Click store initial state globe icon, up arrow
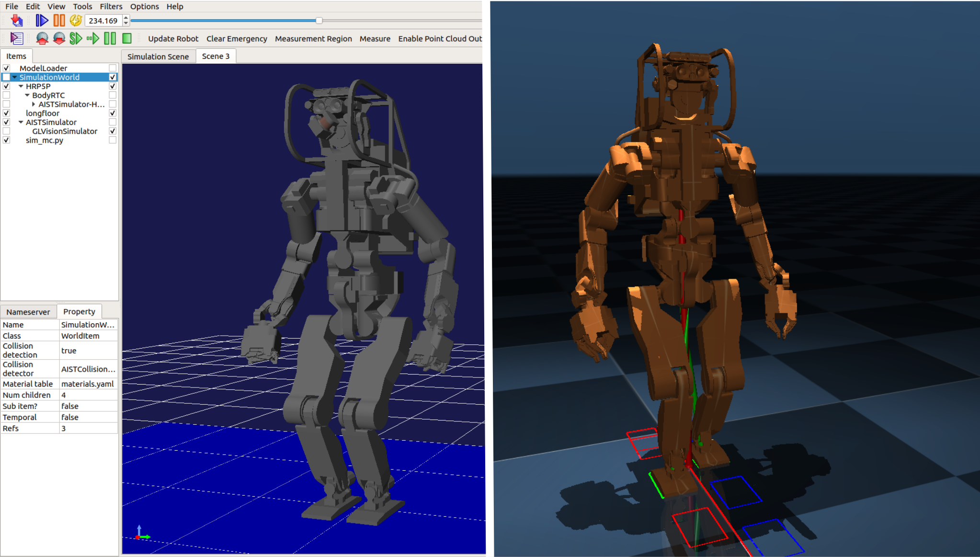 (x=42, y=38)
